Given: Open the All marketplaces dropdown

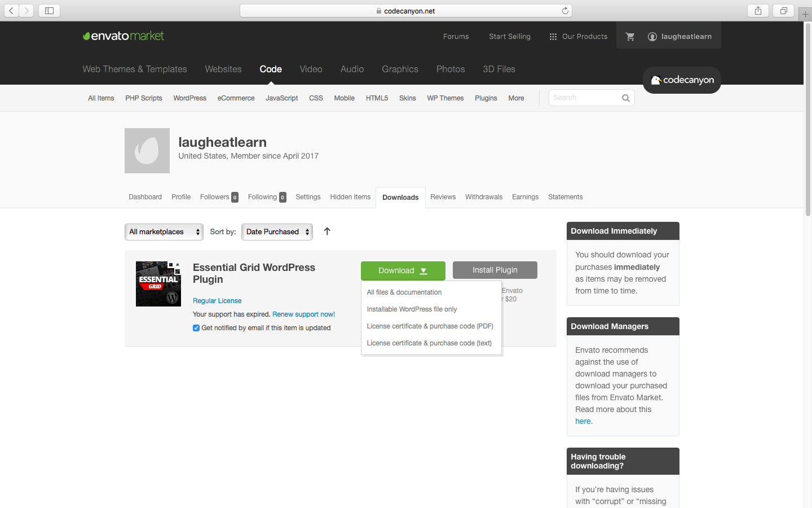Looking at the screenshot, I should click(164, 232).
